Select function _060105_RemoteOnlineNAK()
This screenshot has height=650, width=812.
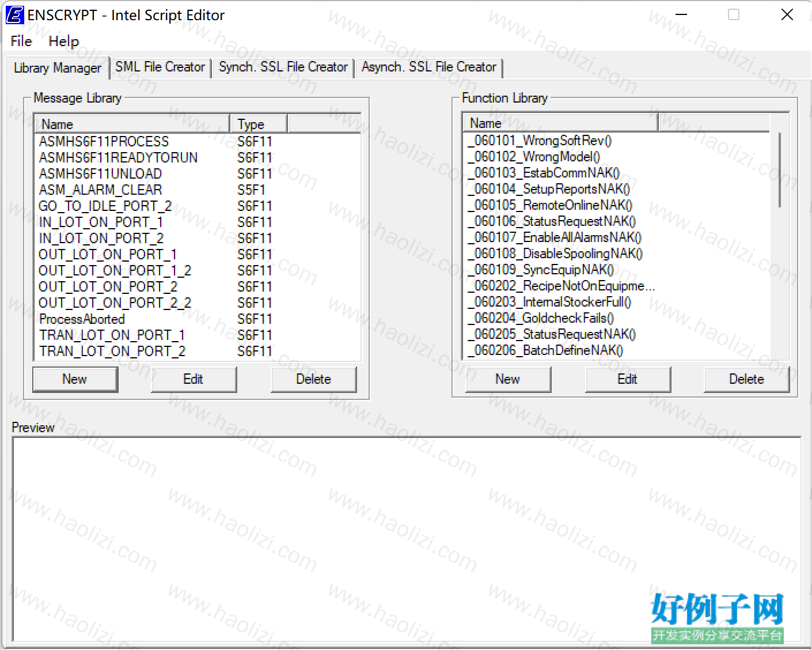click(x=550, y=205)
